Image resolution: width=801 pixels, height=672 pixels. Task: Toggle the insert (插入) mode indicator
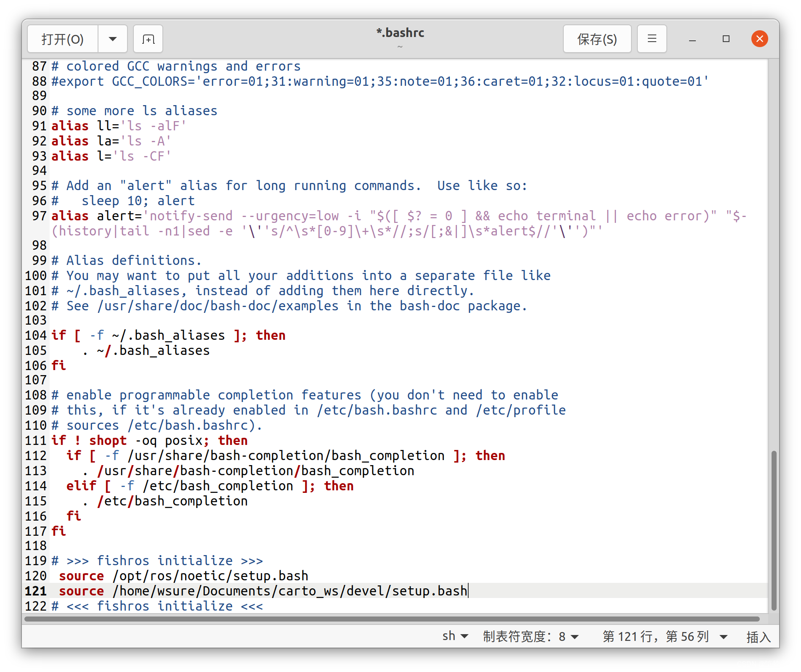(x=758, y=637)
